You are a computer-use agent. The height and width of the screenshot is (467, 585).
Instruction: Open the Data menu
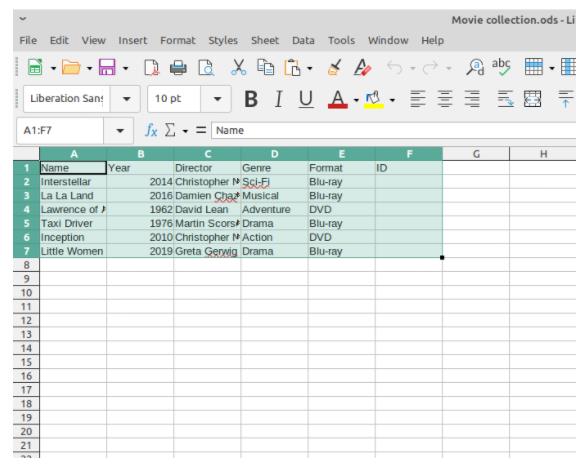[x=303, y=40]
